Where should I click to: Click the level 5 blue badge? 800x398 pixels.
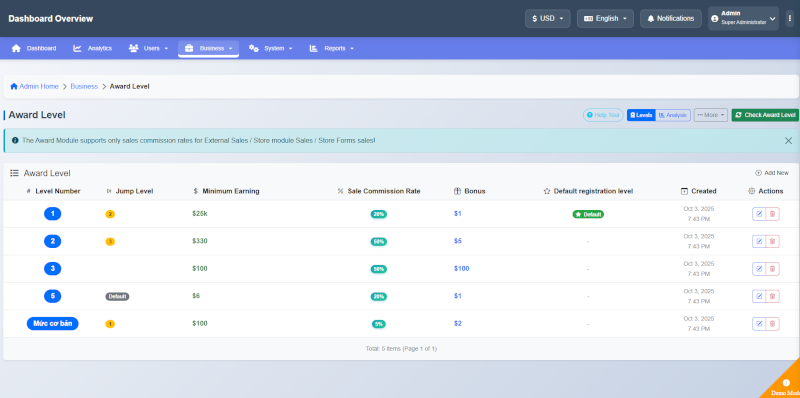tap(53, 296)
